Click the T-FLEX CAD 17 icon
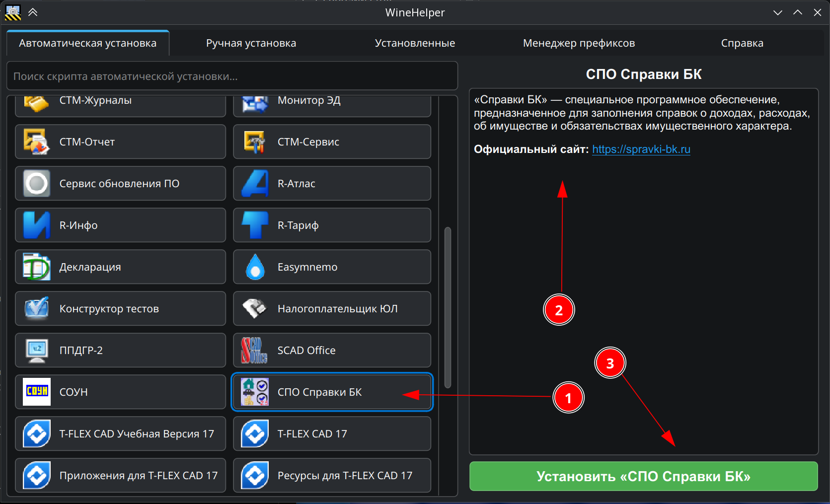 click(x=255, y=434)
